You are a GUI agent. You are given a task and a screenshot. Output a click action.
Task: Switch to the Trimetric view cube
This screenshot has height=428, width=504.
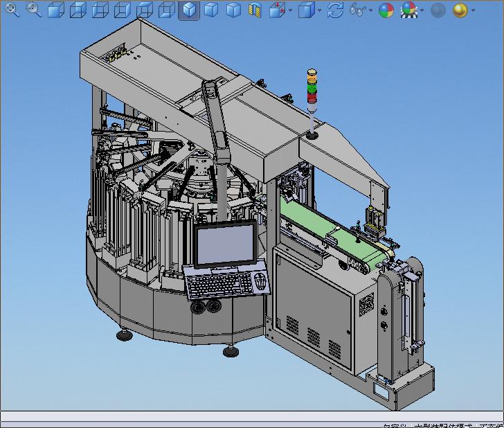point(211,10)
